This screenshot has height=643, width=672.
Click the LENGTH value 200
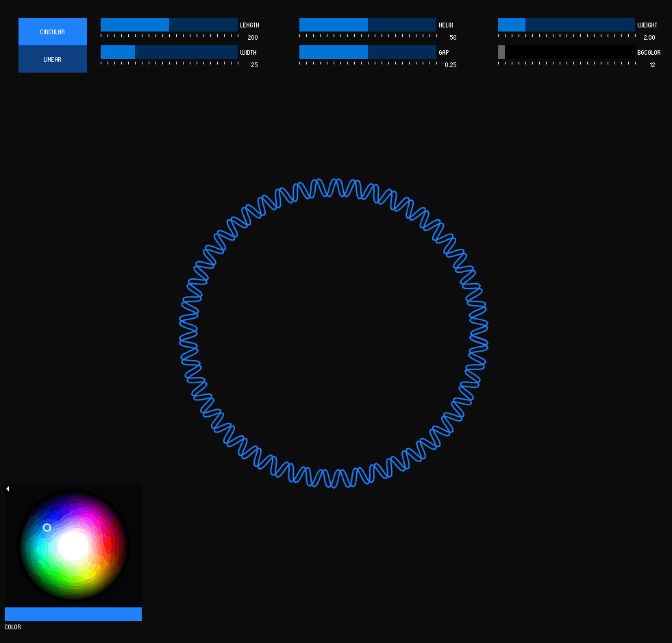(x=253, y=38)
